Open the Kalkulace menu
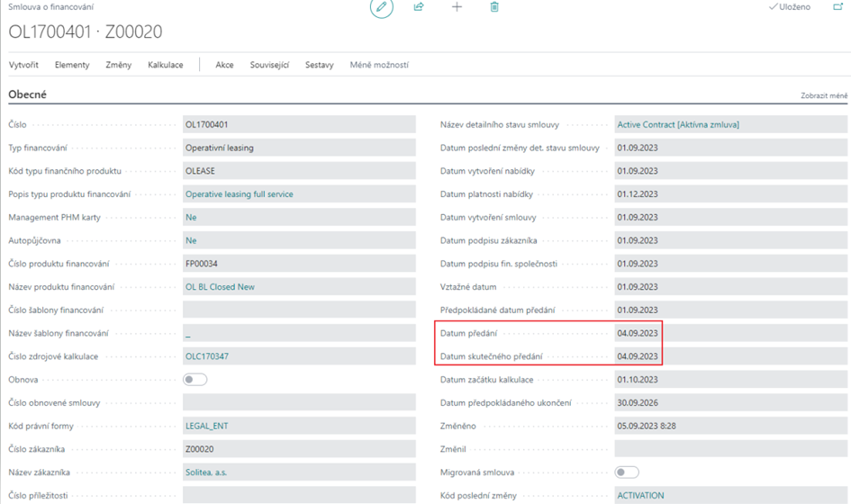This screenshot has width=851, height=504. point(166,65)
